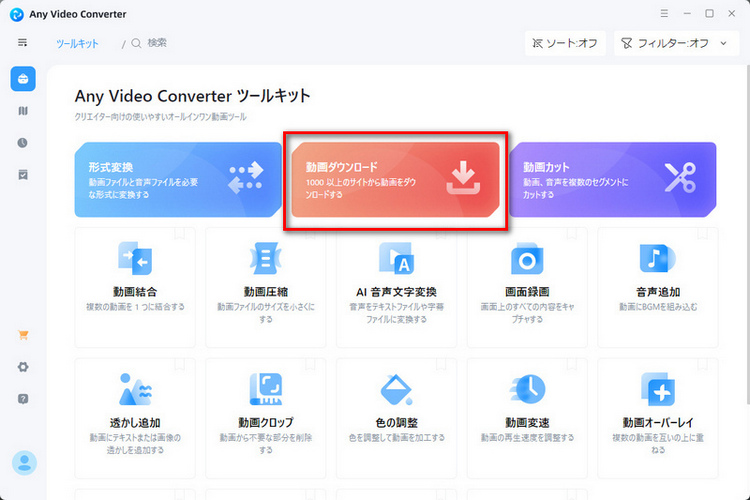
Task: Click the AI 音声文字変換 title text
Action: point(397,292)
